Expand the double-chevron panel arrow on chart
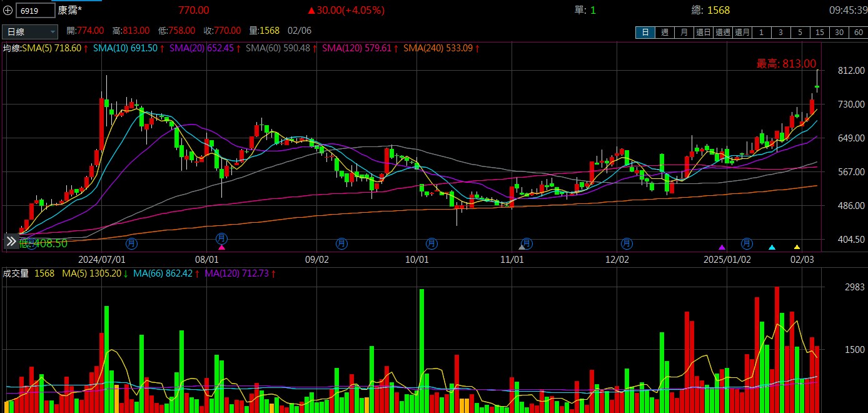The image size is (868, 413). [11, 241]
